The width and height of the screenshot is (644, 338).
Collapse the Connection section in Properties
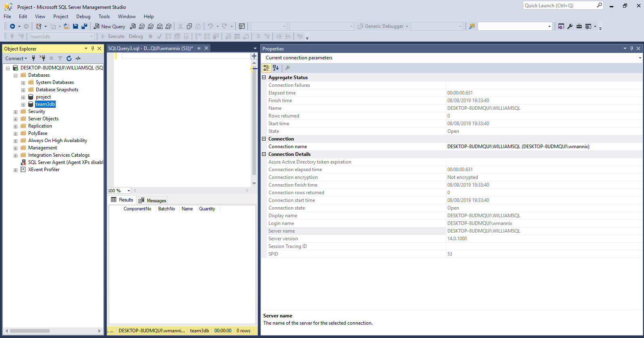click(x=264, y=139)
